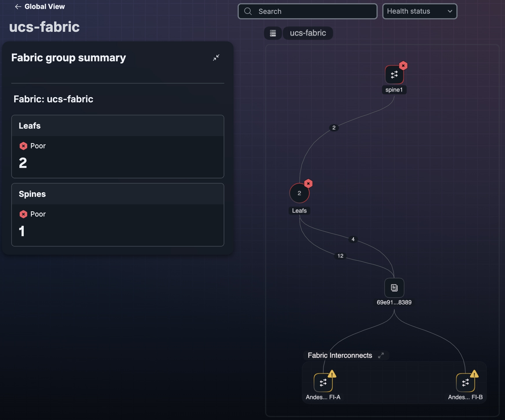Click the link count 12 label
The height and width of the screenshot is (420, 505).
click(340, 256)
